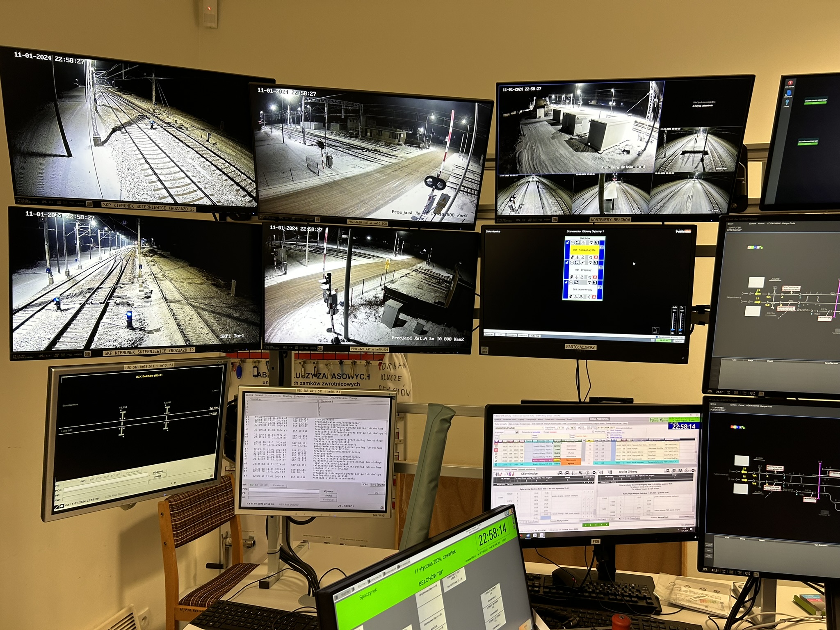
Task: Toggle the checkbox in the radio status bar
Action: click(657, 337)
